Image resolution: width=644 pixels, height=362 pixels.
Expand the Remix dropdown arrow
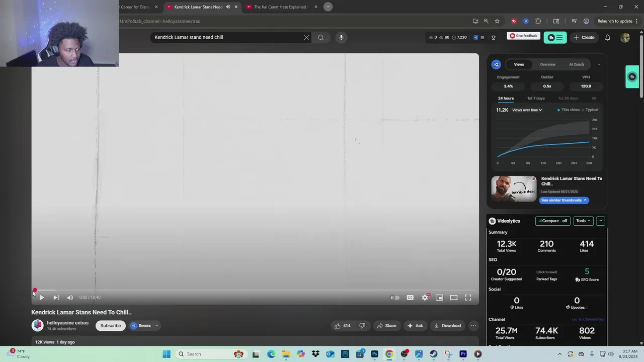[156, 326]
